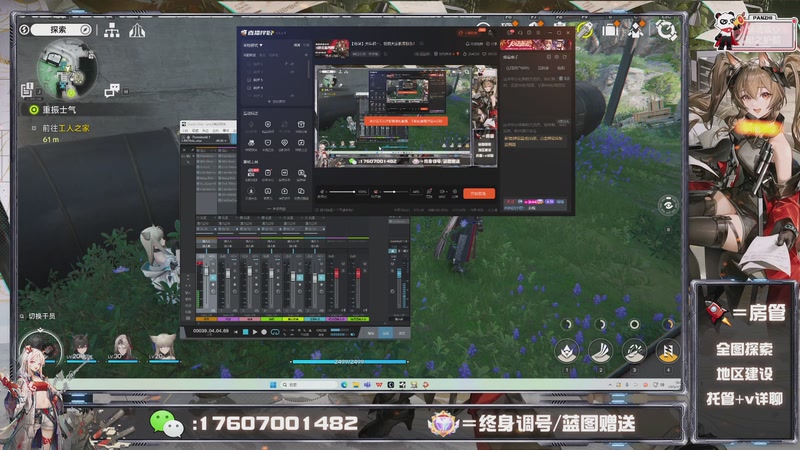Viewport: 800px width, 450px height.
Task: Open the mode dropdown at streaming app top left
Action: [253, 45]
